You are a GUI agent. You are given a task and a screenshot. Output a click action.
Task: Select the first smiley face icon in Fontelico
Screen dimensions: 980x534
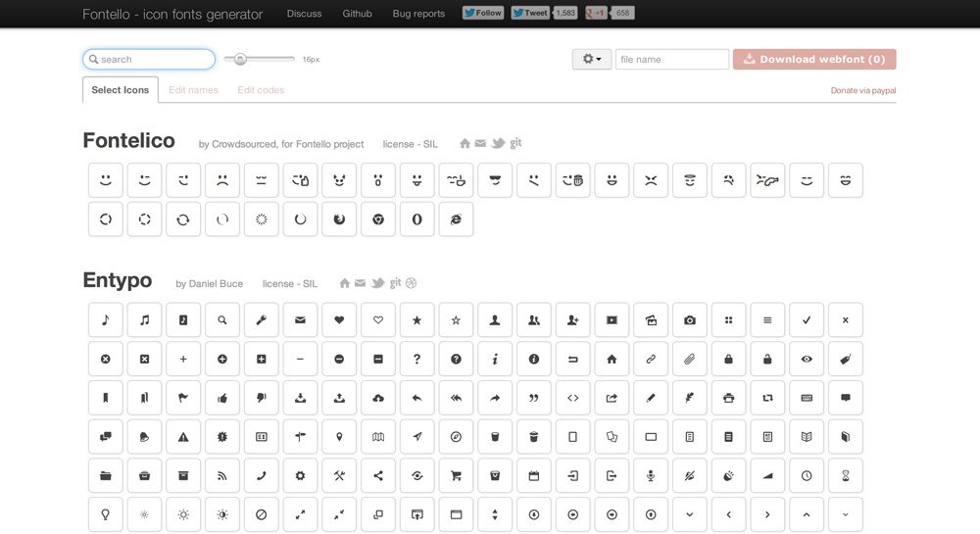tap(106, 180)
